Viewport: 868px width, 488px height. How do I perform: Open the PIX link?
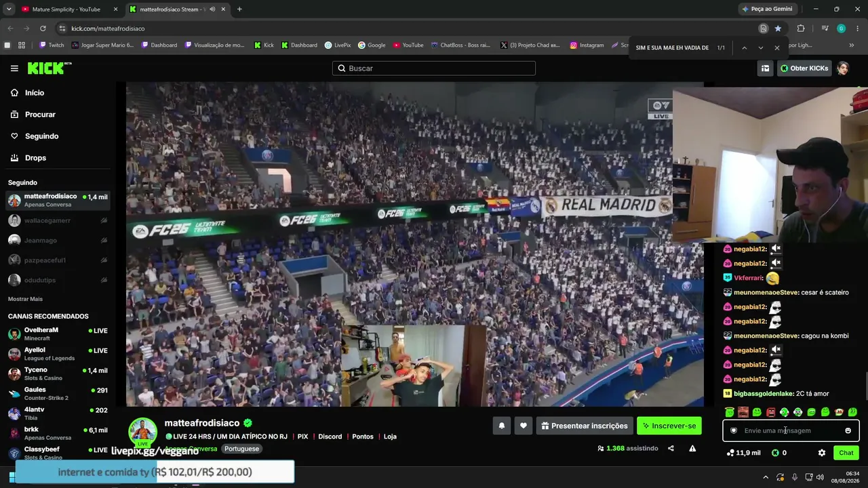pyautogui.click(x=302, y=436)
